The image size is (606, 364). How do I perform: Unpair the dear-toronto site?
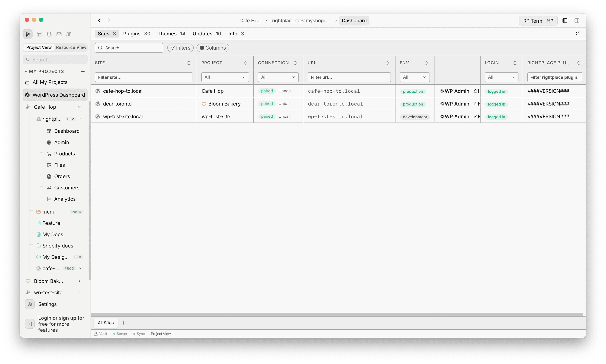[284, 104]
